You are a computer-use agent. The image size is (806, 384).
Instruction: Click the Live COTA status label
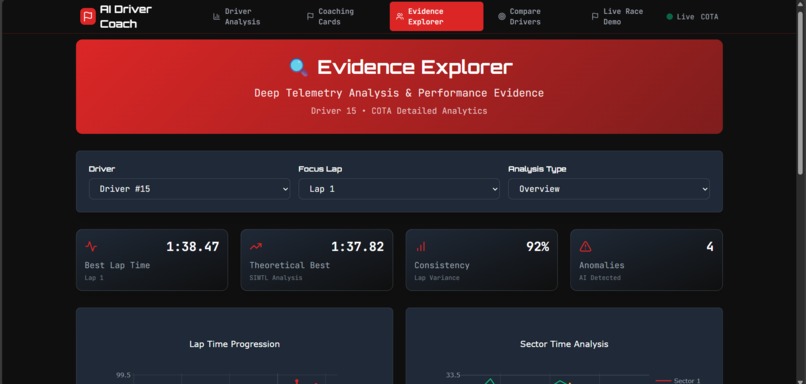click(697, 16)
